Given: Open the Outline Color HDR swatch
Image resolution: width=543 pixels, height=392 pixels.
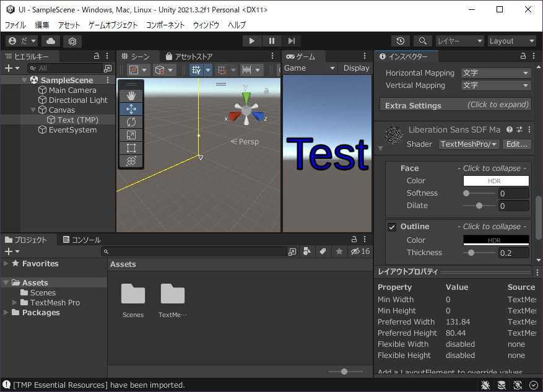Looking at the screenshot, I should (x=496, y=240).
